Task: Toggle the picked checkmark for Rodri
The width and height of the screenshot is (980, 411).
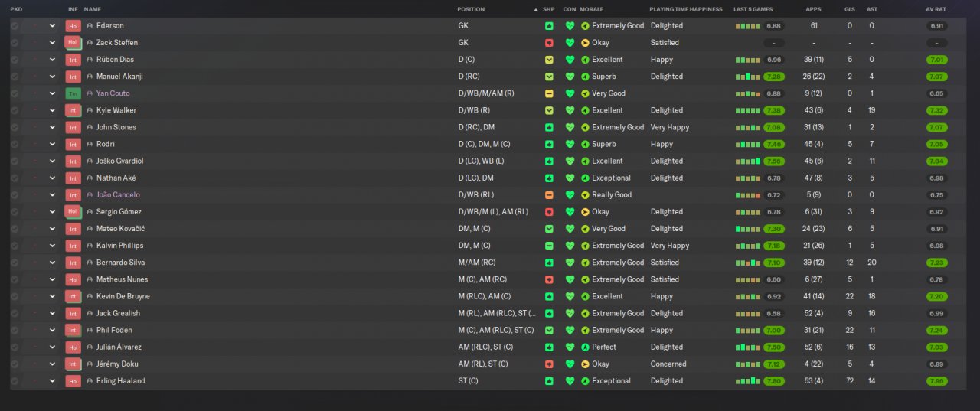Action: (x=15, y=144)
